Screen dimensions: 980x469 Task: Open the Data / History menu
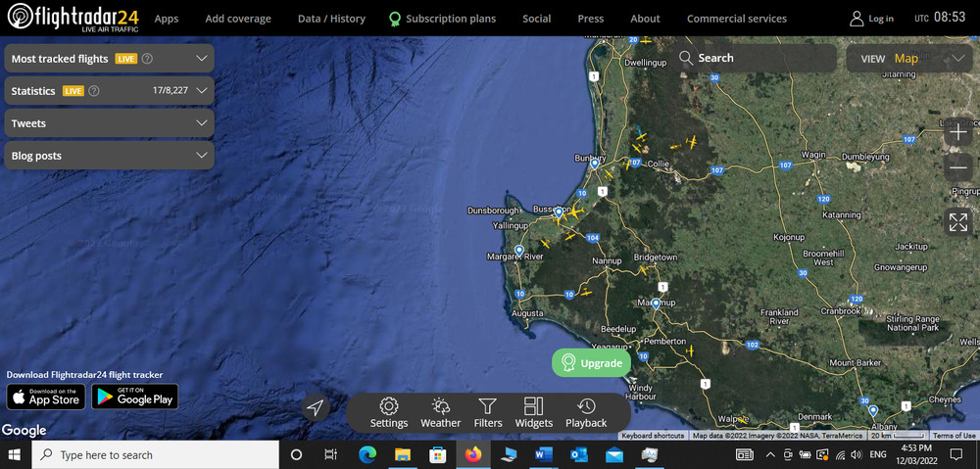point(331,19)
